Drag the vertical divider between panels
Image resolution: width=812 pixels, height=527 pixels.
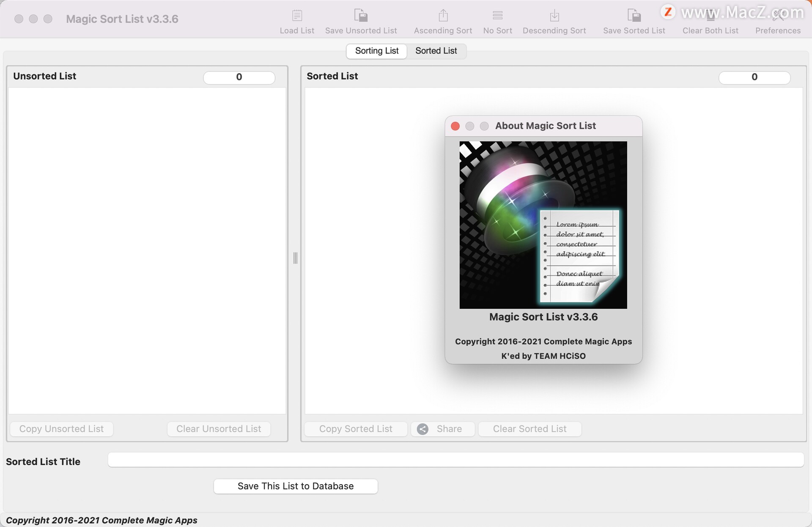pyautogui.click(x=295, y=258)
